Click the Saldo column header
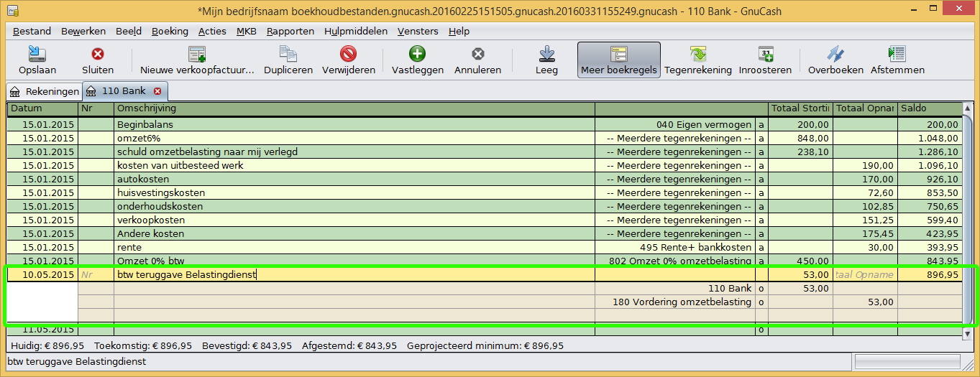The height and width of the screenshot is (377, 980). 930,108
